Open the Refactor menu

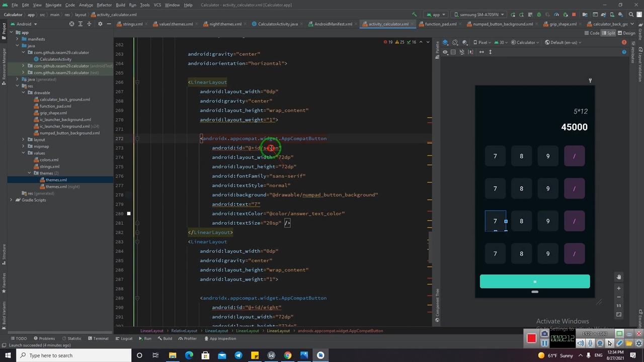pyautogui.click(x=104, y=5)
